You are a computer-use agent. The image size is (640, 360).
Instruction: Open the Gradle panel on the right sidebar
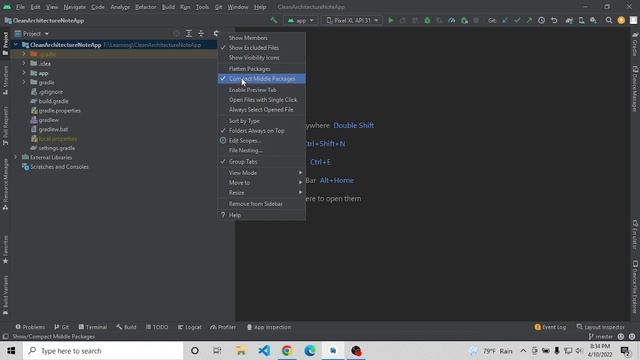tap(635, 44)
